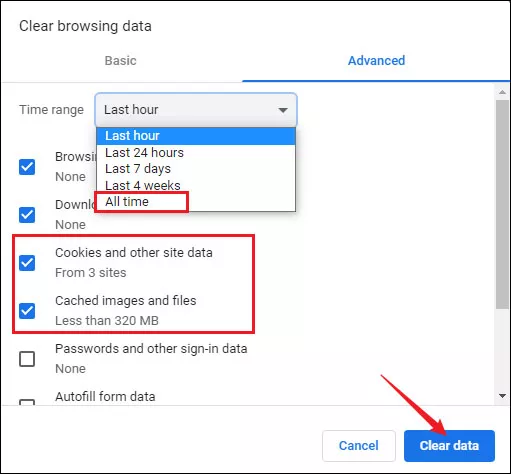The height and width of the screenshot is (474, 511).
Task: Cancel the clear browsing data dialog
Action: pyautogui.click(x=359, y=446)
